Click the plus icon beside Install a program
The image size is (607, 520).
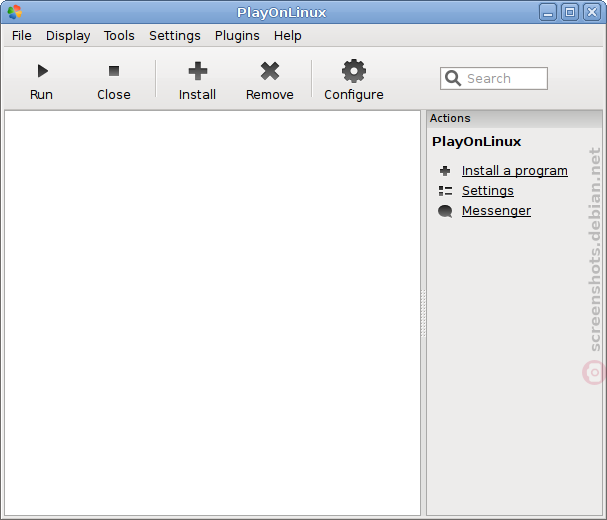click(445, 171)
